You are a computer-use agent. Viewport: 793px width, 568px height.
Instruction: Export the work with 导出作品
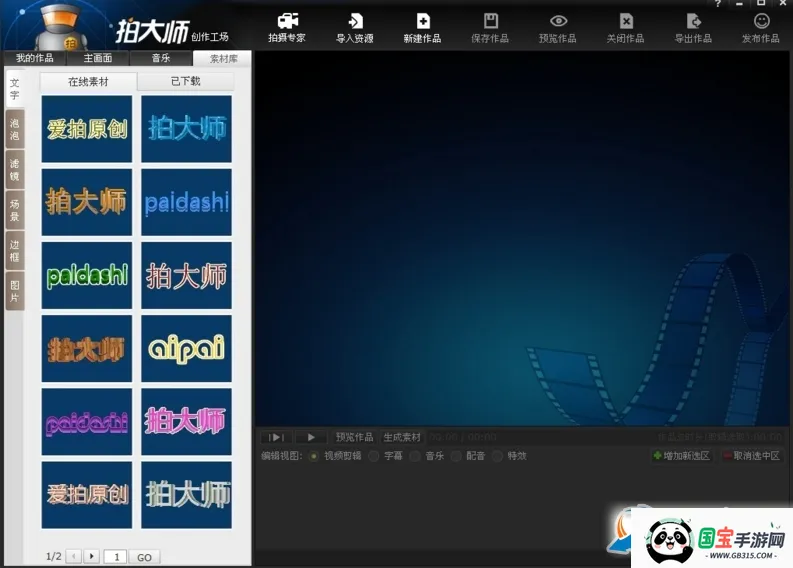tap(693, 27)
